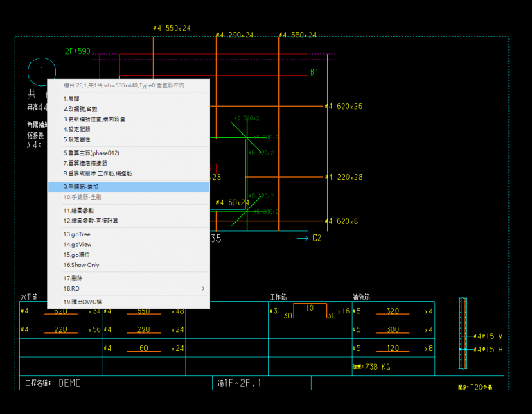Select the 738 KG total weight text
The height and width of the screenshot is (414, 532).
378,367
